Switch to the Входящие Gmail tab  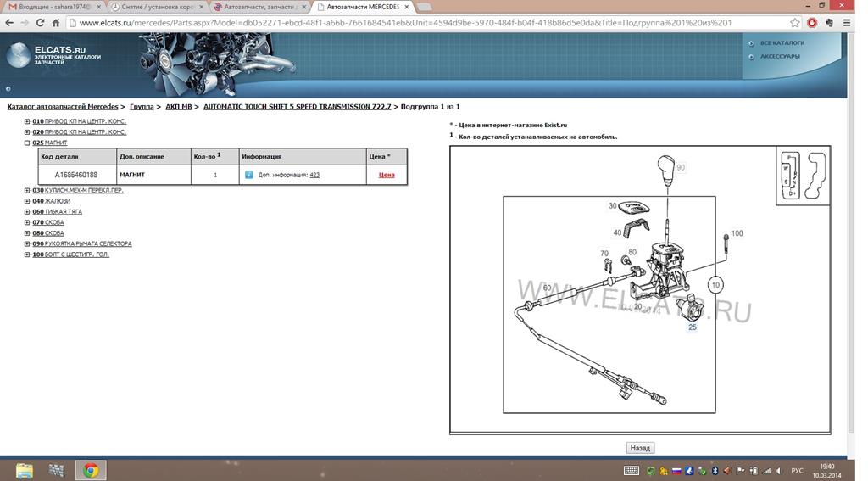click(53, 7)
